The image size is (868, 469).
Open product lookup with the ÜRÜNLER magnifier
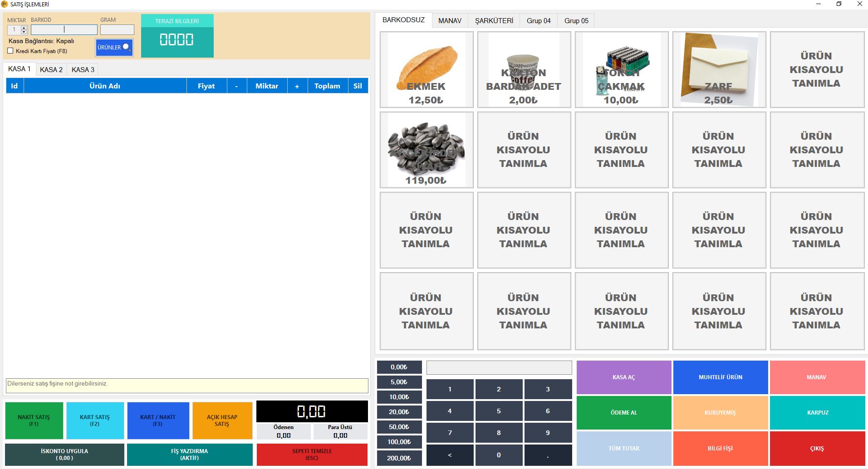pos(114,47)
